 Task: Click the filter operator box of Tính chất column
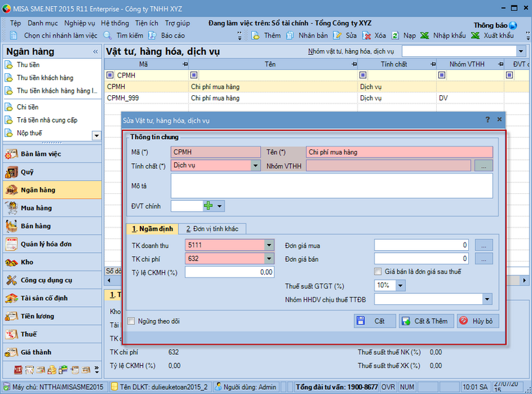[363, 75]
